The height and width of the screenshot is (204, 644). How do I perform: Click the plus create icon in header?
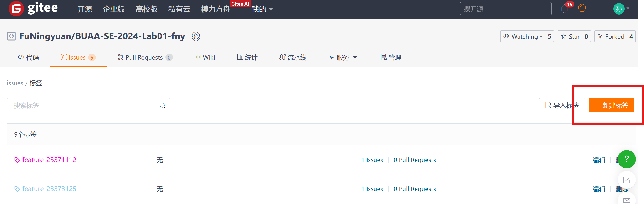[600, 9]
